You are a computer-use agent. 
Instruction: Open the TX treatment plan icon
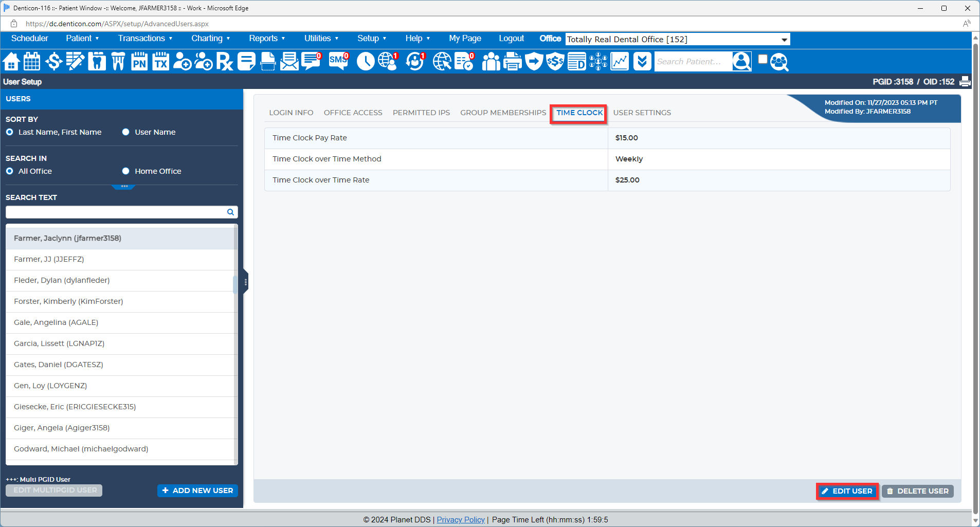pos(161,62)
